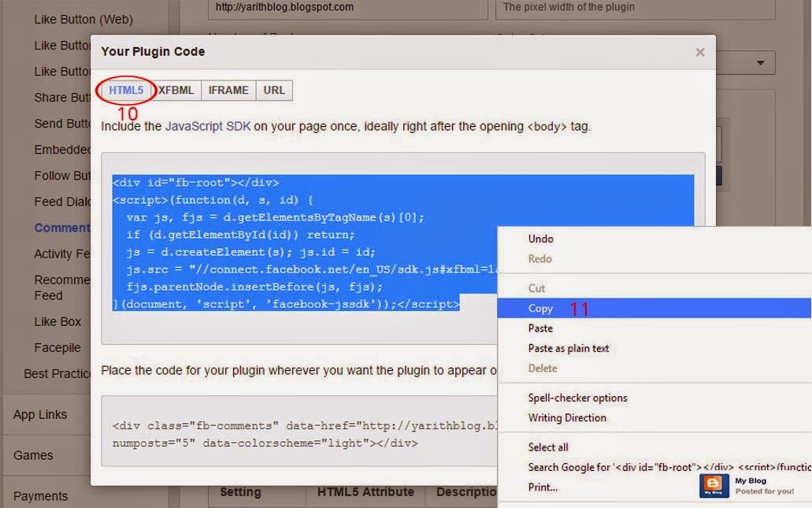Open Comments sidebar item

(62, 228)
